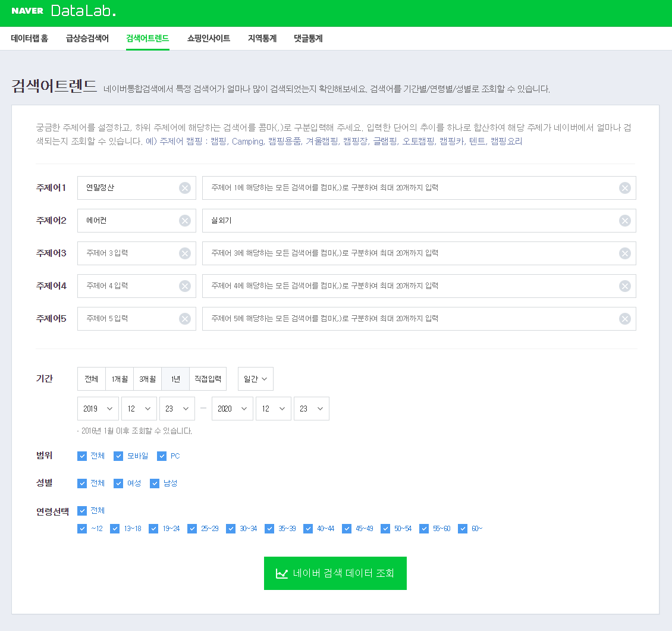Toggle the 55~60 age checkbox
Image resolution: width=672 pixels, height=631 pixels.
coord(424,529)
